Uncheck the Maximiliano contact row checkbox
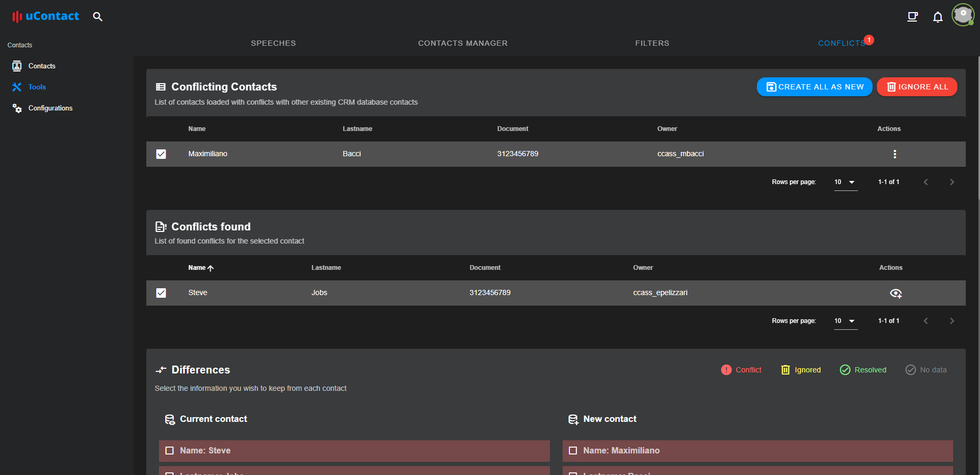This screenshot has width=980, height=475. 161,154
